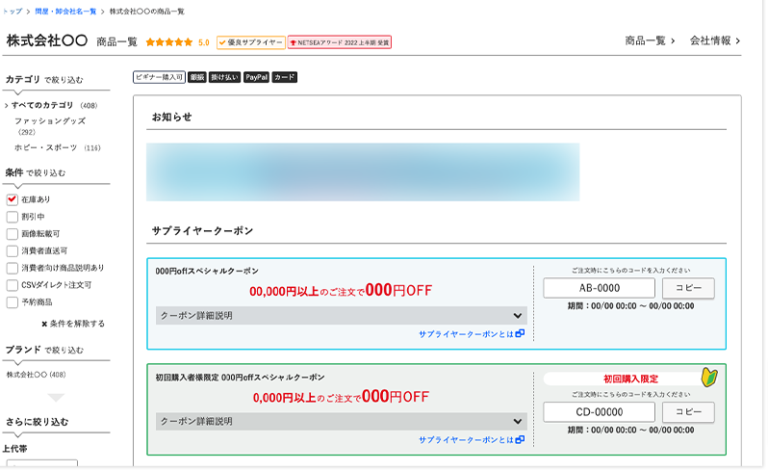Image resolution: width=768 pixels, height=471 pixels.
Task: Open the 商品一覧 tab at top right
Action: pos(650,41)
